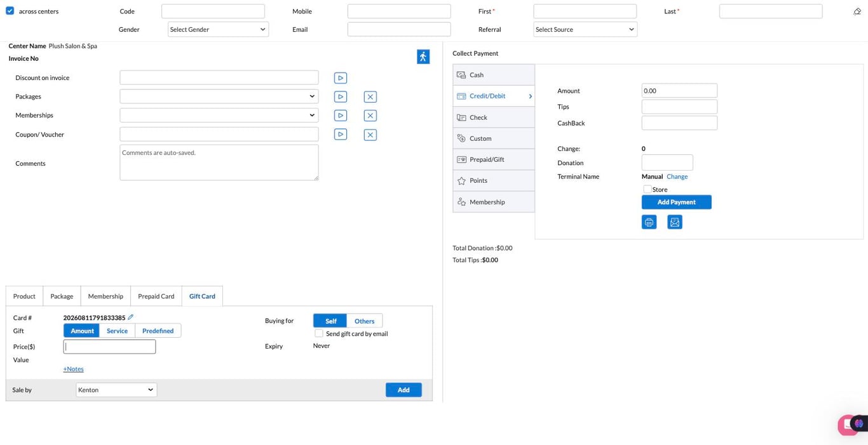The width and height of the screenshot is (868, 445).
Task: Switch to the Prepaid Card tab
Action: click(156, 296)
